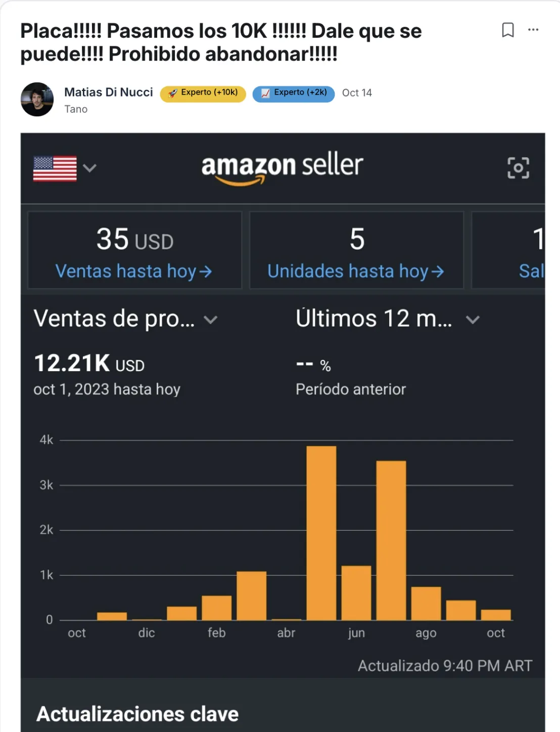
Task: Open the Últimos 12 m... period dropdown
Action: pos(387,319)
